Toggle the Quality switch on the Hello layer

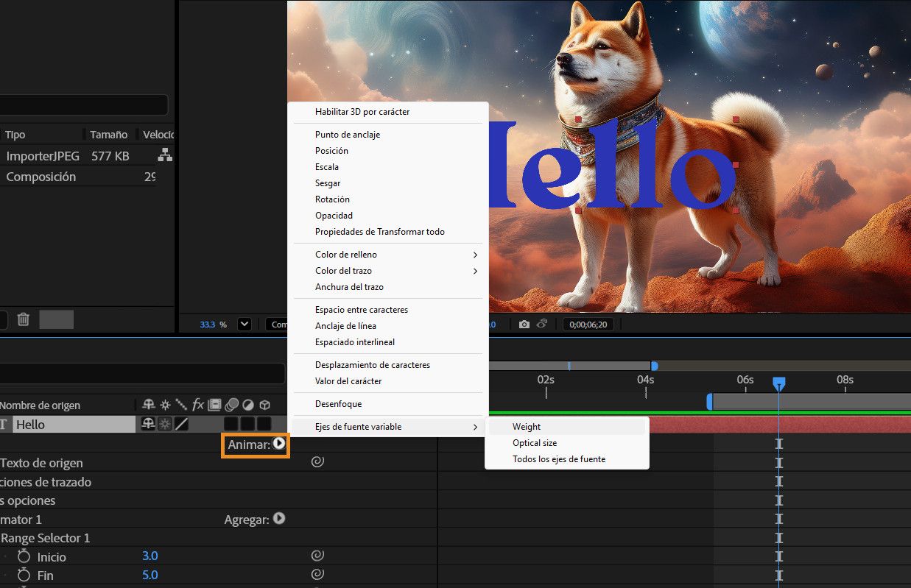tap(181, 425)
